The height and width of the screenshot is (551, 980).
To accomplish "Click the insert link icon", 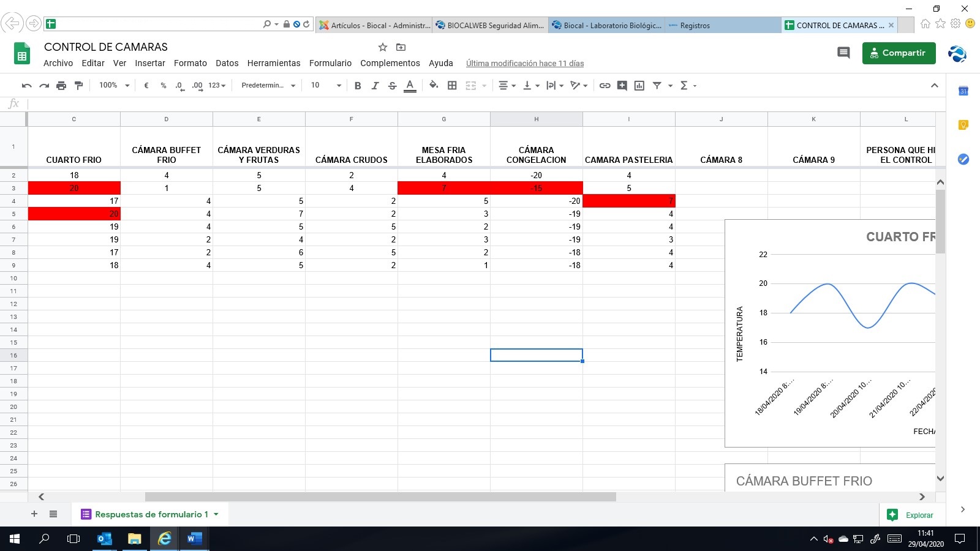I will 605,86.
